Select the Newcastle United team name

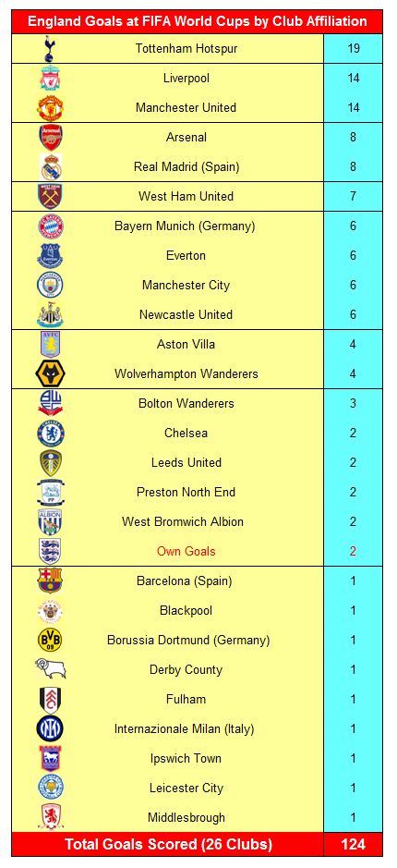pos(186,314)
